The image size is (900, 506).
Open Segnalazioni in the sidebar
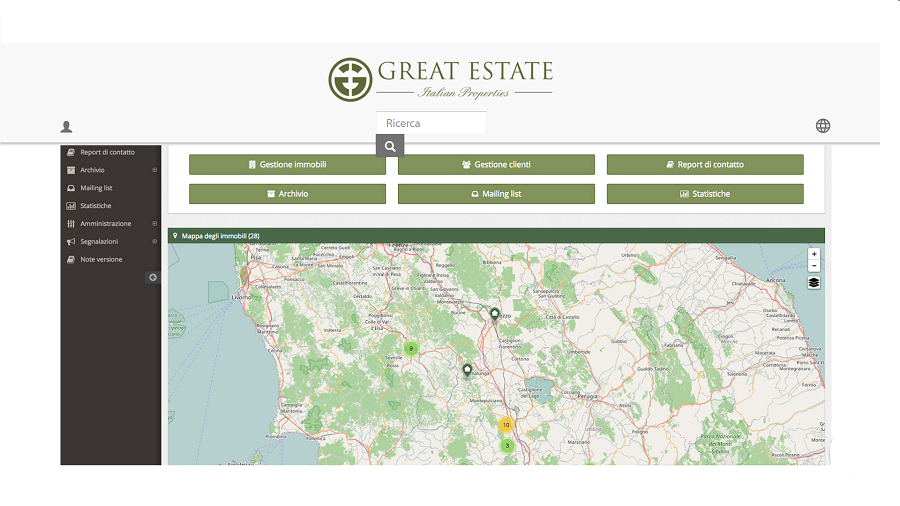tap(99, 242)
